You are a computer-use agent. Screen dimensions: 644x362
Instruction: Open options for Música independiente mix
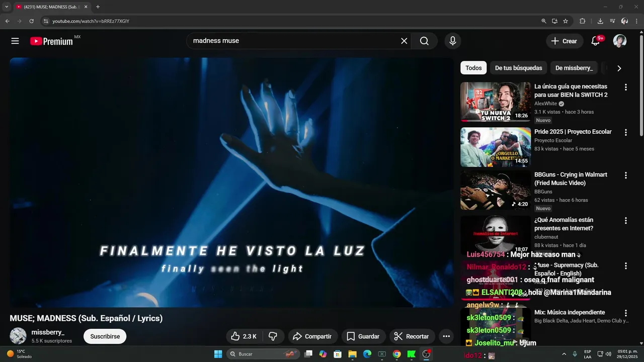[626, 313]
